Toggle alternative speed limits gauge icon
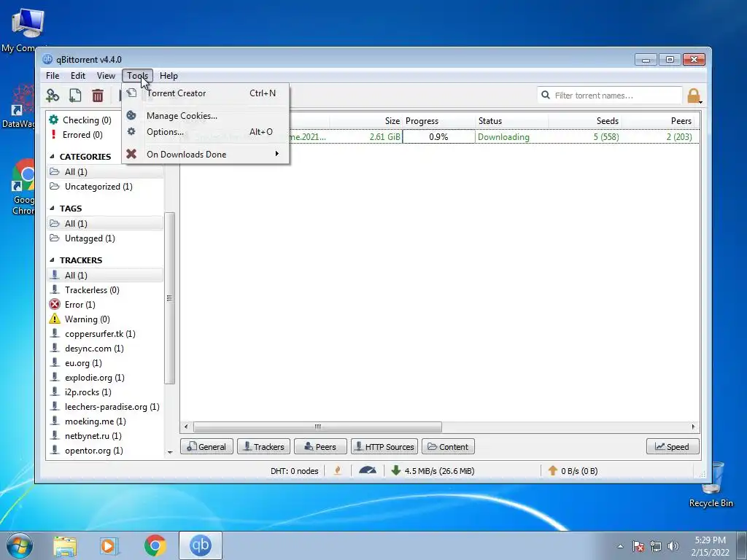This screenshot has width=747, height=560. tap(368, 470)
